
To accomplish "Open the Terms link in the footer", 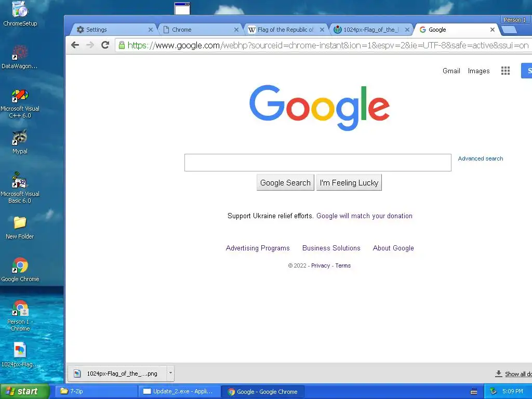I will click(343, 265).
